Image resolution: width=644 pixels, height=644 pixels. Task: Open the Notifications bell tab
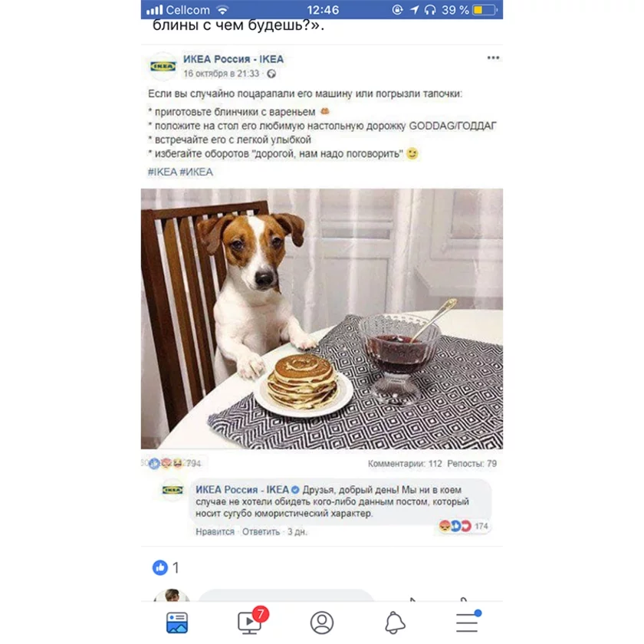(395, 623)
